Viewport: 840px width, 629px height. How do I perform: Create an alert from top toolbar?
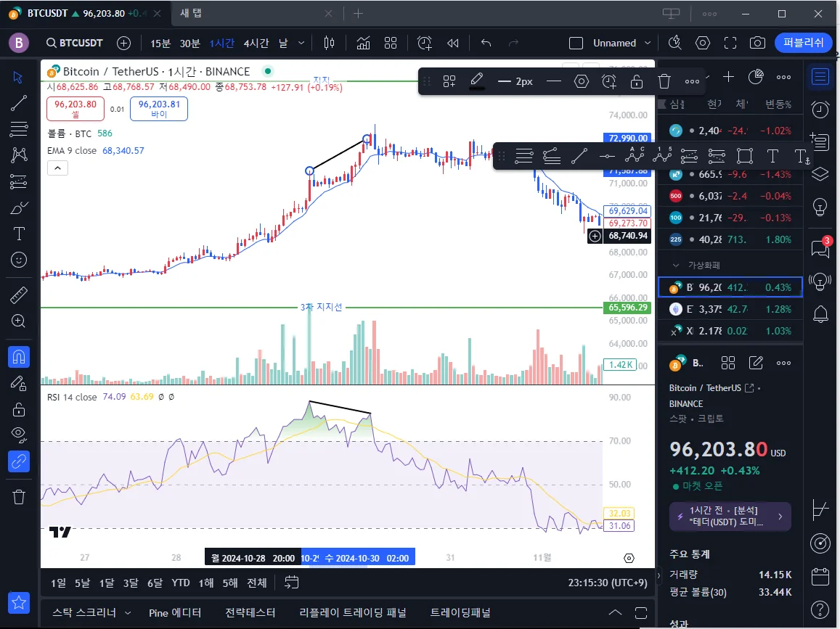pyautogui.click(x=424, y=43)
